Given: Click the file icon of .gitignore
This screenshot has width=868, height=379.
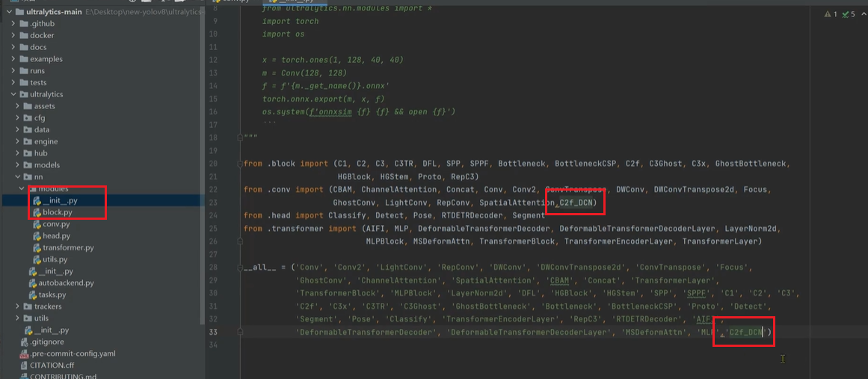Looking at the screenshot, I should (25, 342).
